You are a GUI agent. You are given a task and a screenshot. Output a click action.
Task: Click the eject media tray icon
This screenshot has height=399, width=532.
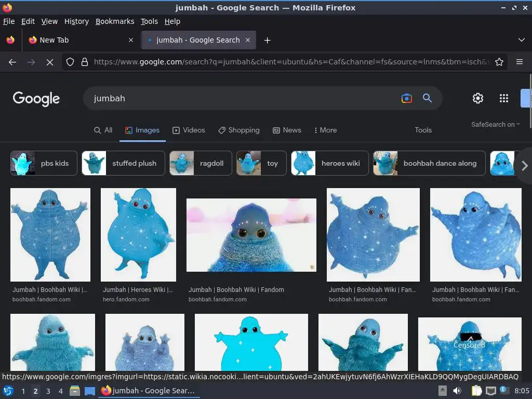pyautogui.click(x=442, y=391)
